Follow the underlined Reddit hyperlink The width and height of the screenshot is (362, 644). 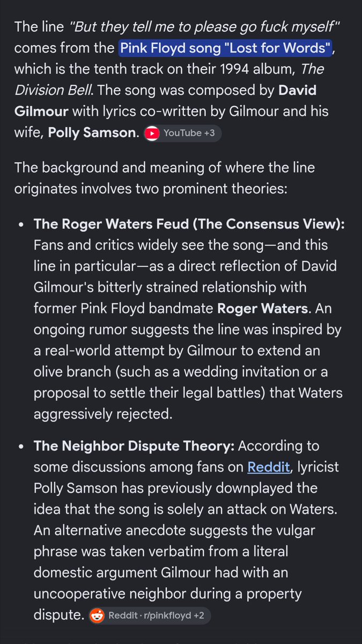(x=268, y=467)
